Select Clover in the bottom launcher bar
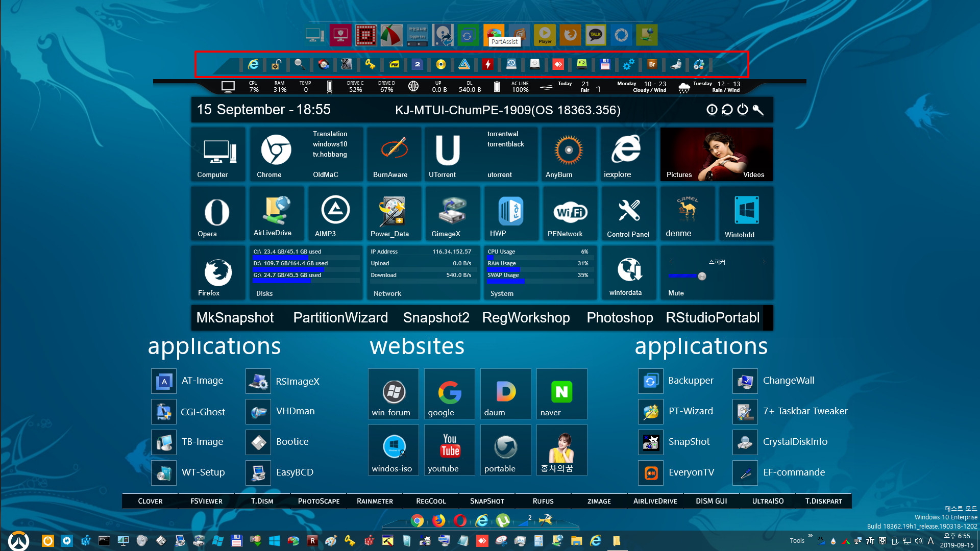The height and width of the screenshot is (551, 980). click(150, 501)
